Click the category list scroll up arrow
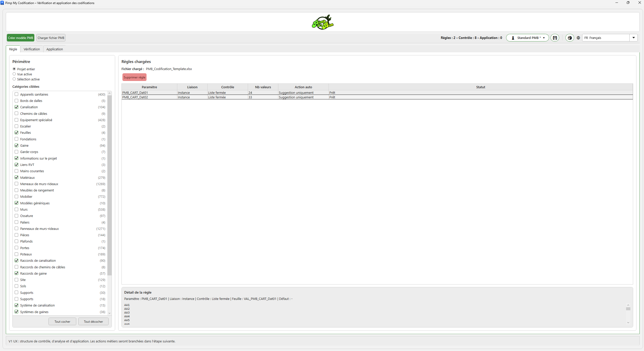This screenshot has height=351, width=644. [x=109, y=93]
